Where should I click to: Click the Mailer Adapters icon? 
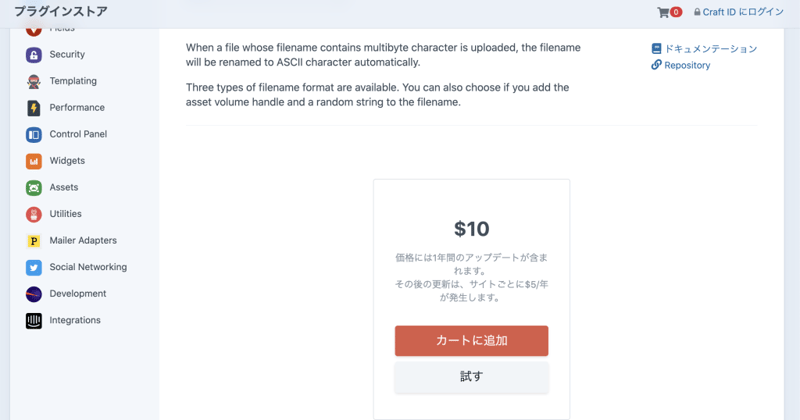pos(34,241)
